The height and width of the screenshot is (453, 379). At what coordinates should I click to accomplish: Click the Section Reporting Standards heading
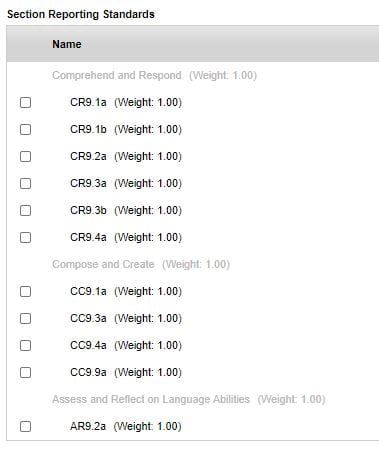(81, 14)
